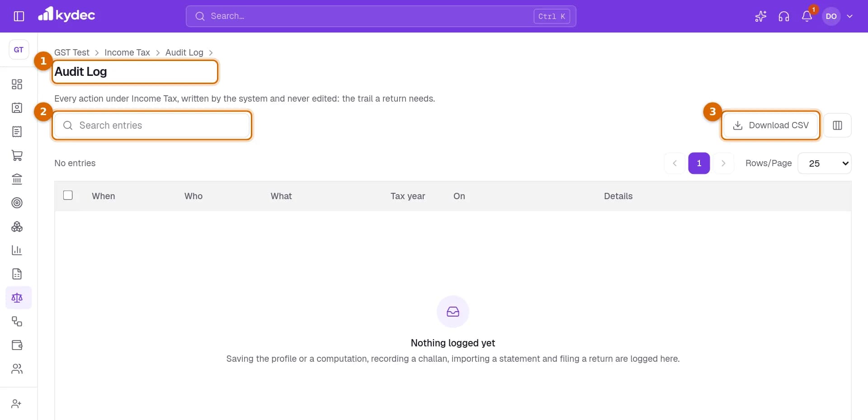Select page 1 in pagination

coord(699,163)
